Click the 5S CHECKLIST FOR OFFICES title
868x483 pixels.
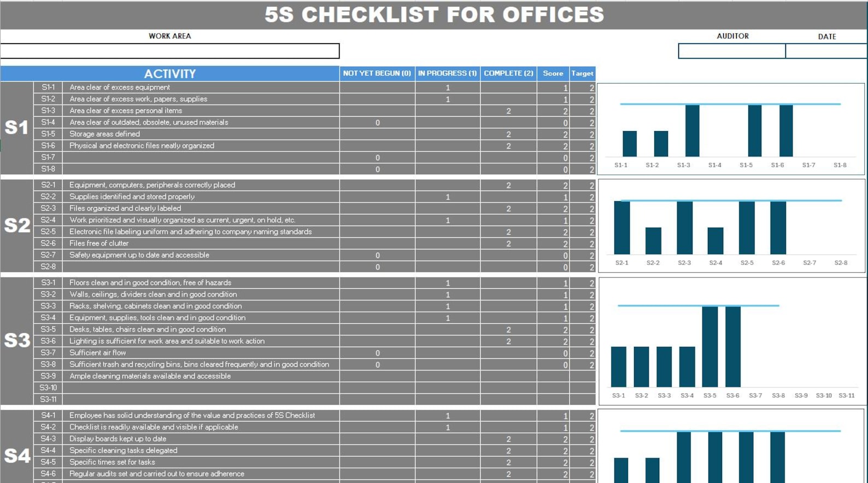[435, 15]
